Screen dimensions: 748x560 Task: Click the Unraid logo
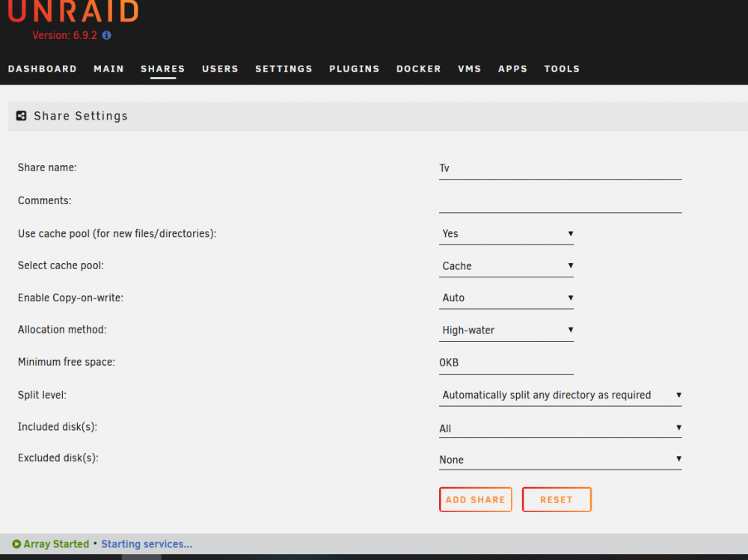coord(73,10)
